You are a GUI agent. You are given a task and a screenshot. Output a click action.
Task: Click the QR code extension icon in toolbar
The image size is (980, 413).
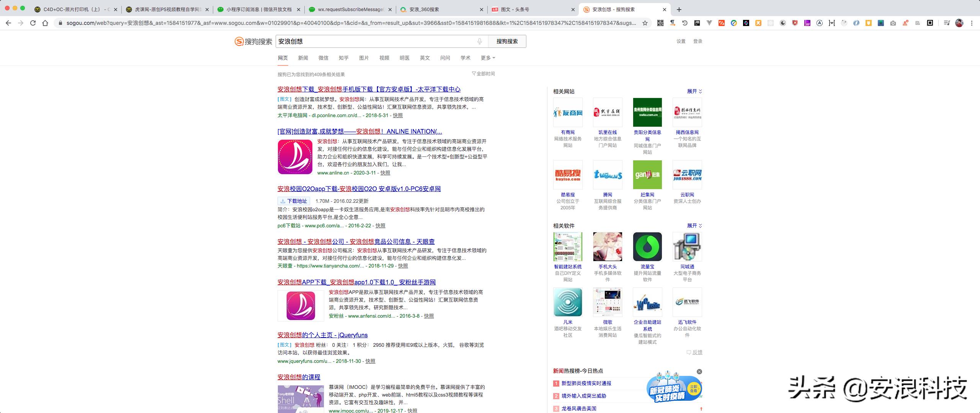pos(660,23)
